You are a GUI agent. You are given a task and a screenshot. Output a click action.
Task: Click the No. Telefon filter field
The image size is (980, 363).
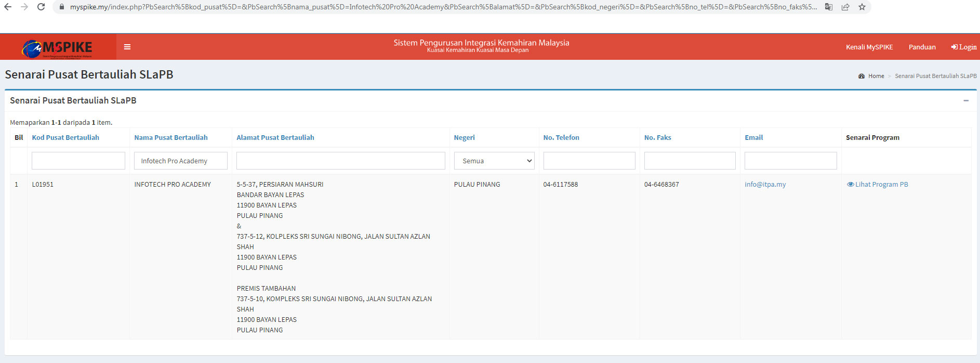point(589,161)
